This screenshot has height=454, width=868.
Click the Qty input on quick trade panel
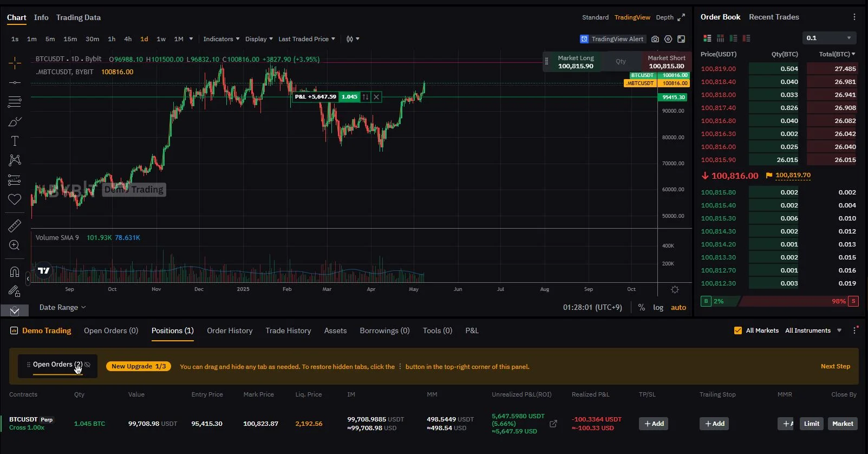(x=621, y=62)
